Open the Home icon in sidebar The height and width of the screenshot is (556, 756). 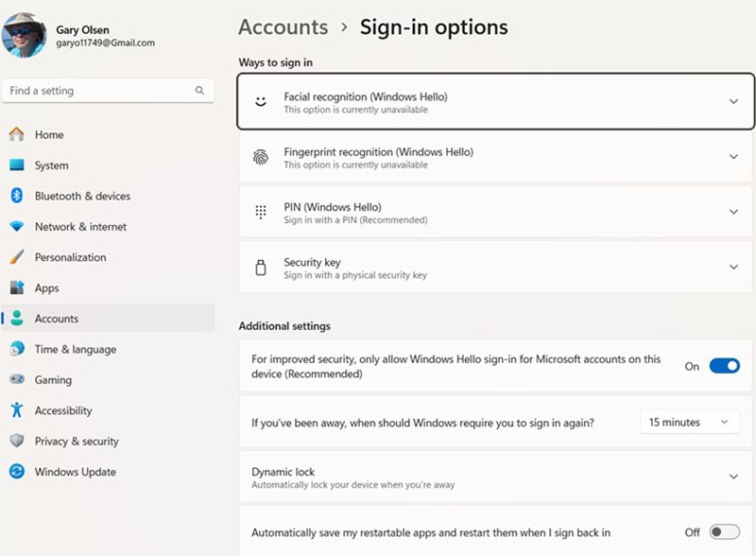[x=17, y=134]
